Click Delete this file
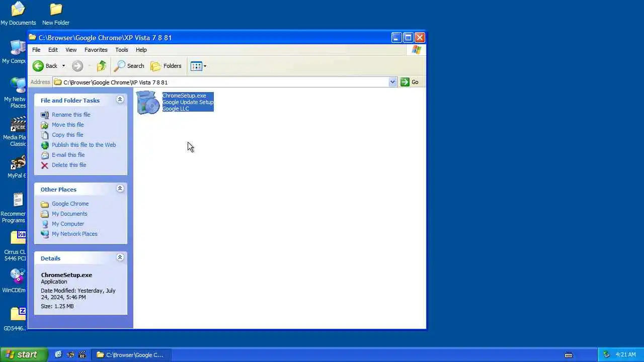This screenshot has width=644, height=362. 69,165
